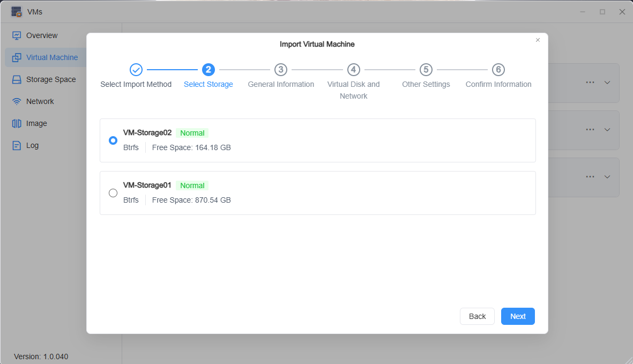
Task: Open the more options menu on the third VM row
Action: (x=590, y=177)
